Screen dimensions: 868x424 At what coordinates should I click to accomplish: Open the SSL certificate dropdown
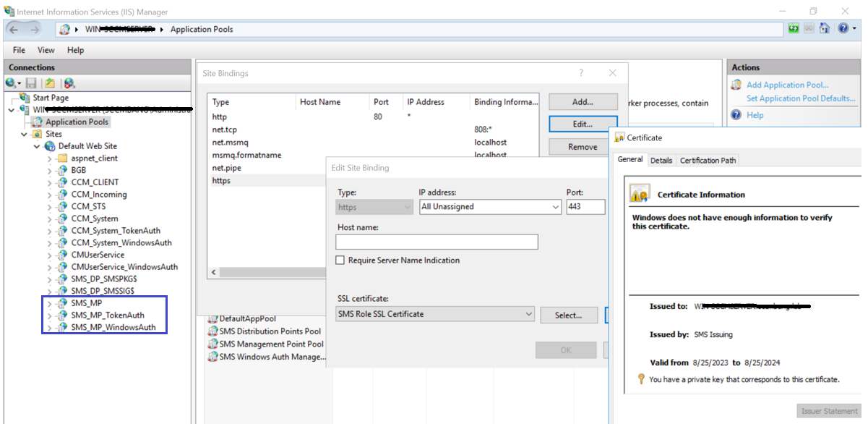529,315
